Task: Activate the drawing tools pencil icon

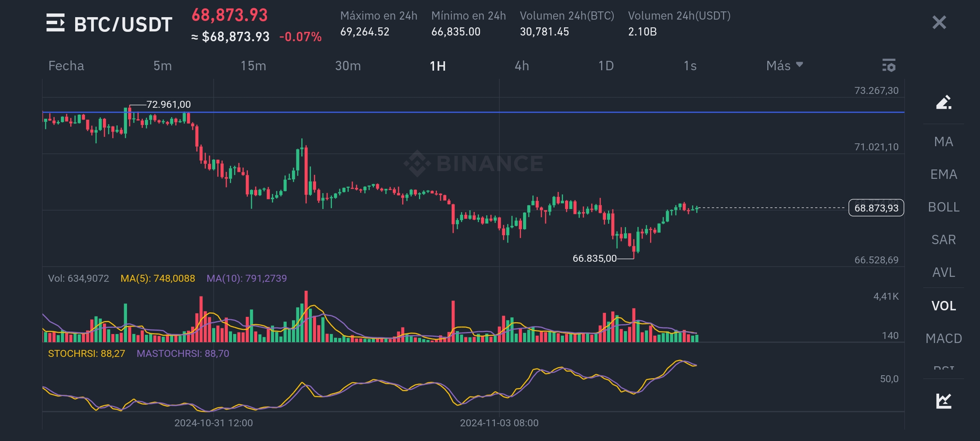Action: coord(944,102)
